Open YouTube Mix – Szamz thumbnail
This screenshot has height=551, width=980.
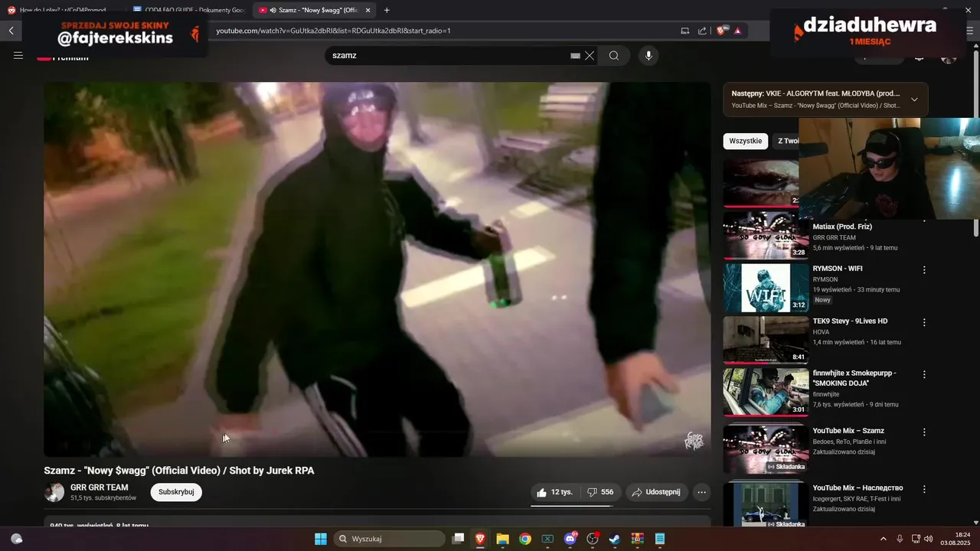point(766,449)
